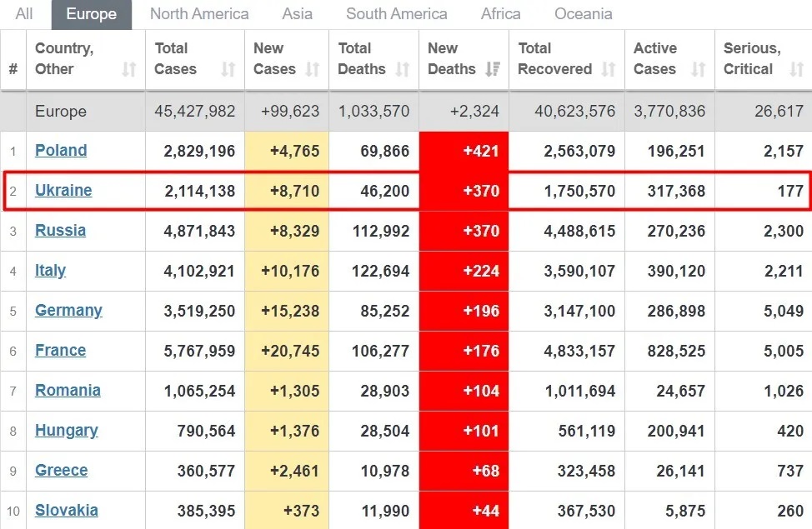Follow the Germany link
The width and height of the screenshot is (812, 529).
[x=69, y=311]
